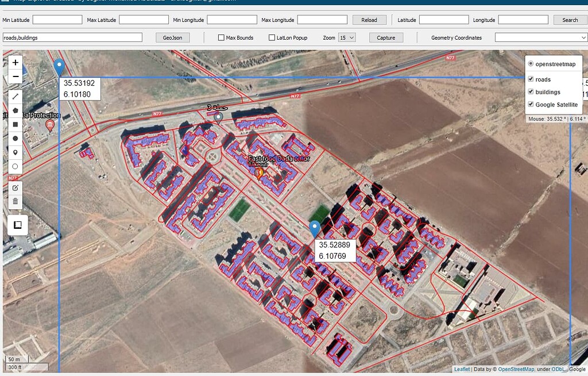Disable the buildings overlay
The image size is (588, 376).
tap(531, 92)
